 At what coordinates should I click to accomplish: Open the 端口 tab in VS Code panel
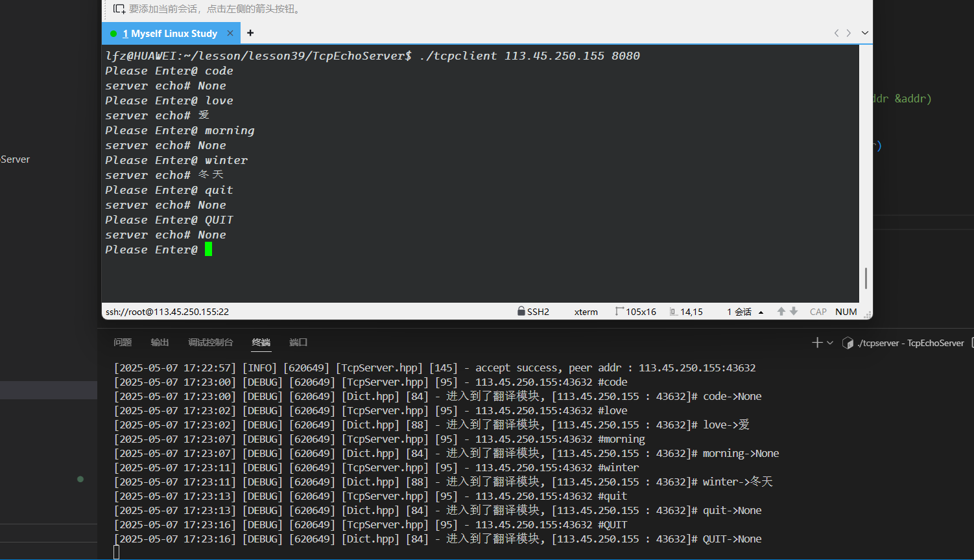click(x=298, y=342)
